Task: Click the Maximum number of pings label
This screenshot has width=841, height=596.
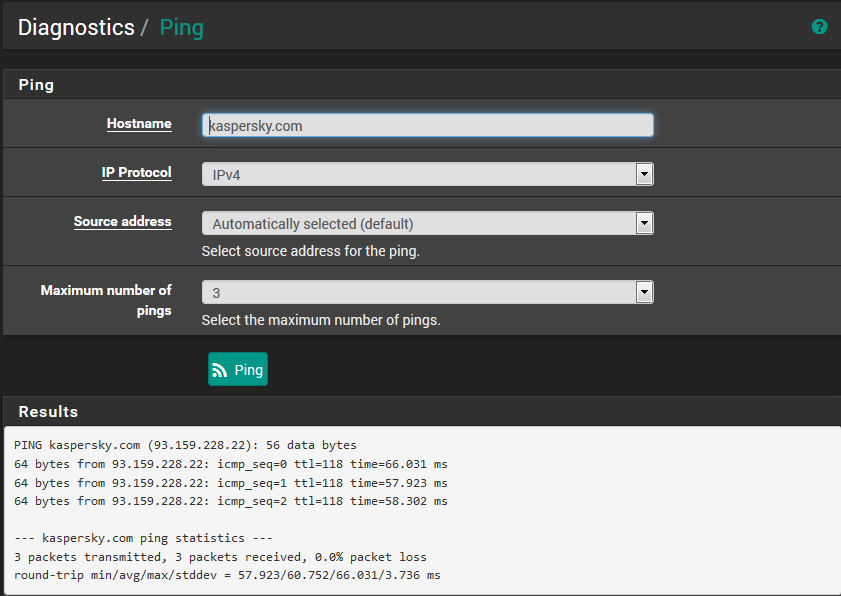Action: click(106, 300)
